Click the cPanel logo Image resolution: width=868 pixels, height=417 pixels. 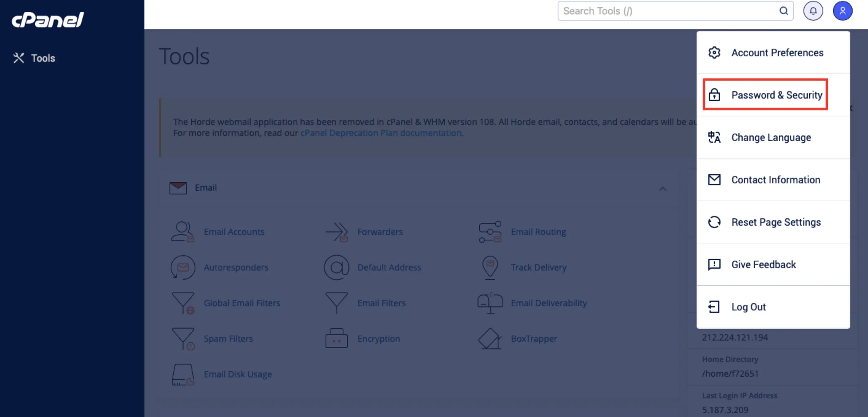click(48, 20)
